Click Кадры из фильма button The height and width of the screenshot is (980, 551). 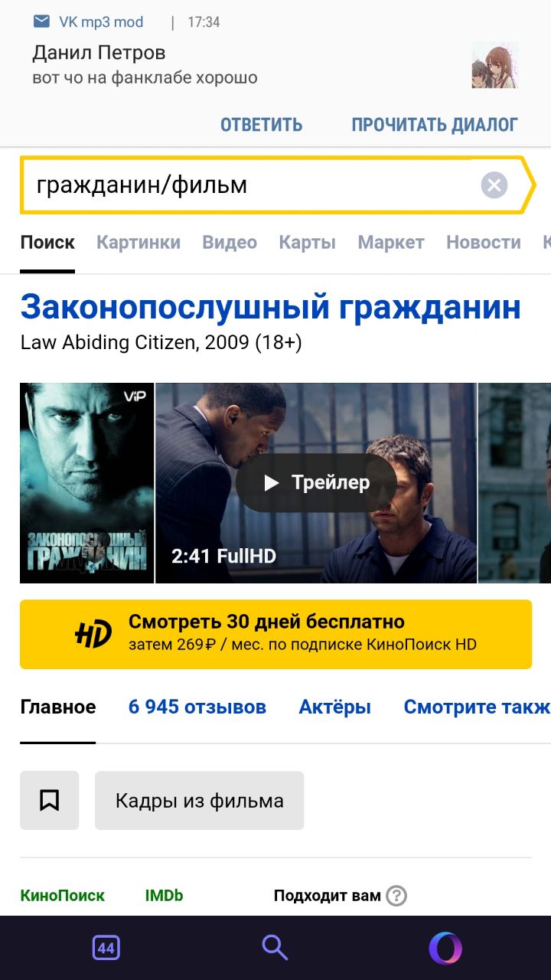click(199, 800)
